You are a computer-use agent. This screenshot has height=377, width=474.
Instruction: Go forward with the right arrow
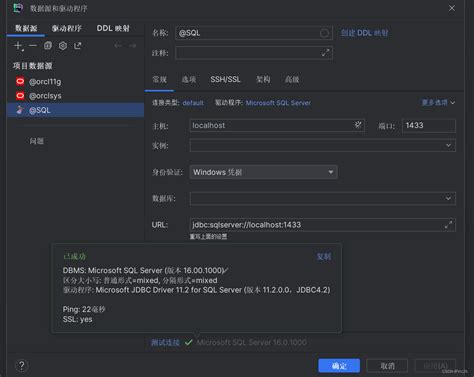click(133, 46)
